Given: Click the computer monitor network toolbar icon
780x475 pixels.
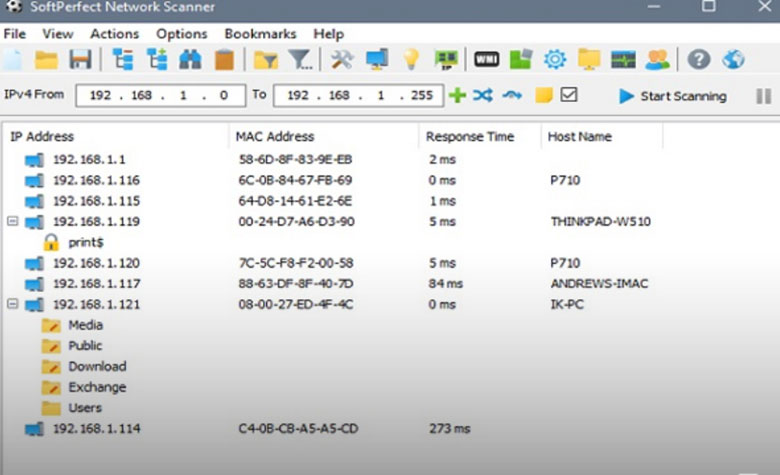Looking at the screenshot, I should click(377, 60).
